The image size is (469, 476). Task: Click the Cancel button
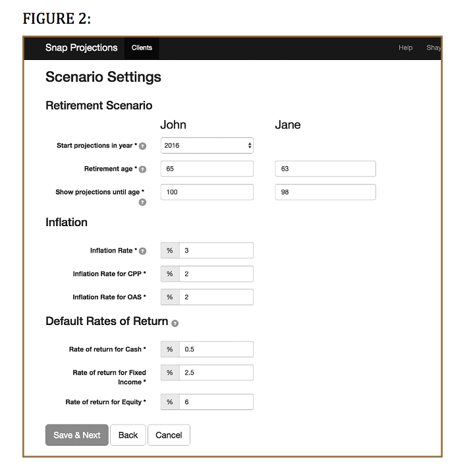point(169,435)
